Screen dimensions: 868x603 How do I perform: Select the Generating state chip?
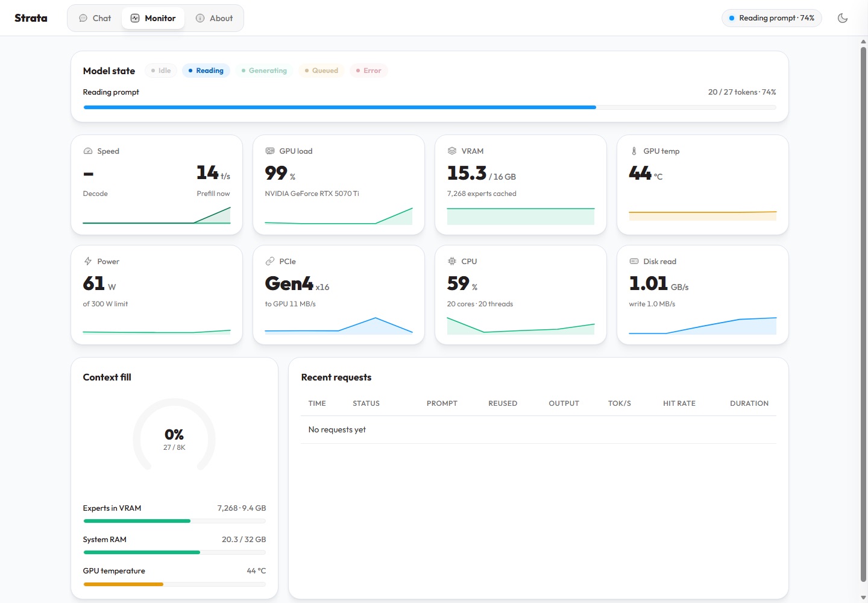point(264,71)
